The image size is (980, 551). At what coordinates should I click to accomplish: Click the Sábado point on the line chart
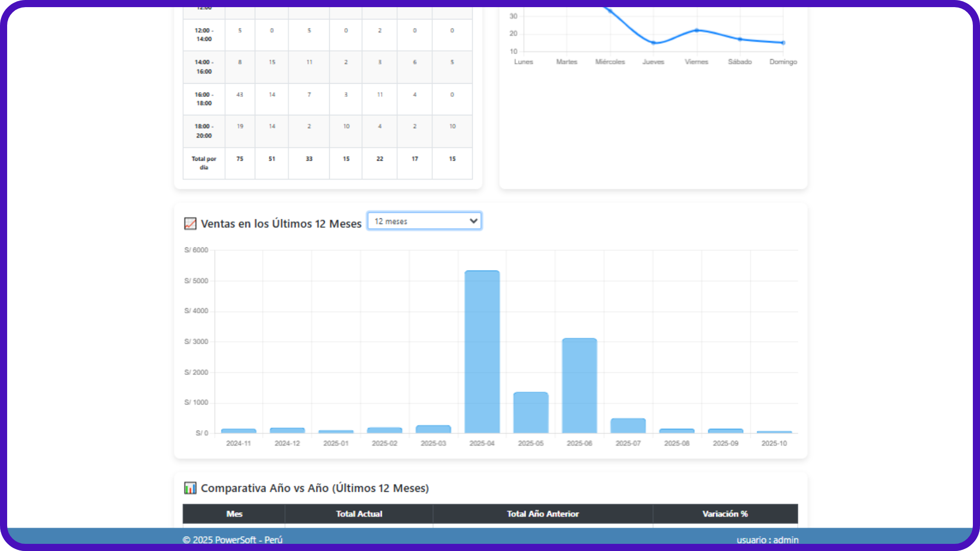pos(740,39)
